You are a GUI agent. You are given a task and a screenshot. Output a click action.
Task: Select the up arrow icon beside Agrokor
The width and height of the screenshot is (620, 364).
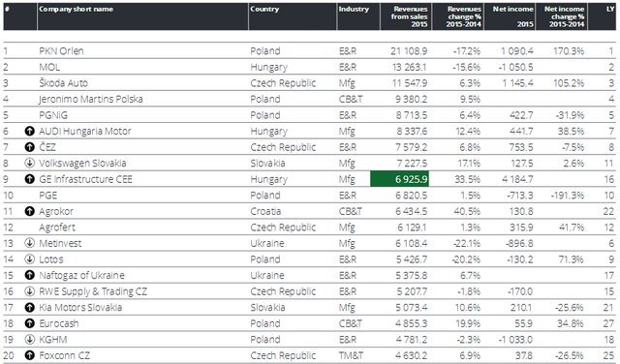tap(29, 211)
